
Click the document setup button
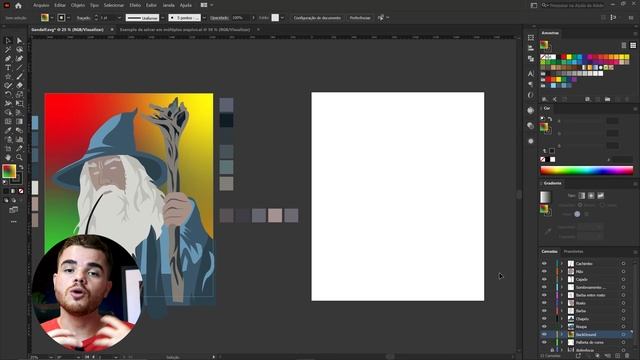pyautogui.click(x=317, y=18)
